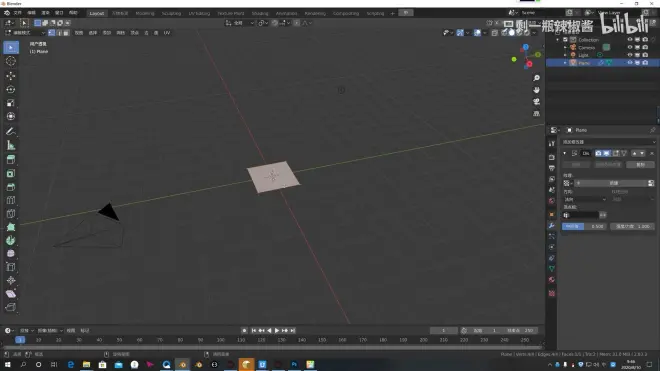Image resolution: width=660 pixels, height=371 pixels.
Task: Open the Modifiers wrench properties tab
Action: pos(551,226)
